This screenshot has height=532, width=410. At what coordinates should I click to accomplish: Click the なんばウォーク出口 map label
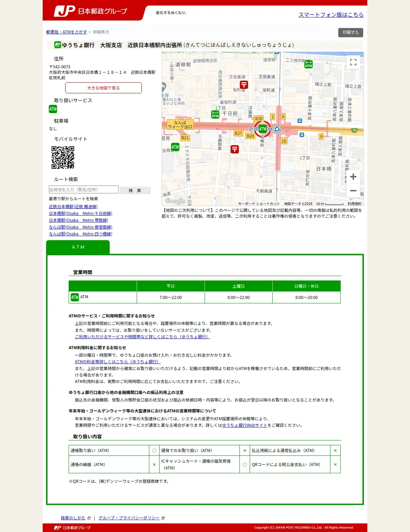pos(180,124)
